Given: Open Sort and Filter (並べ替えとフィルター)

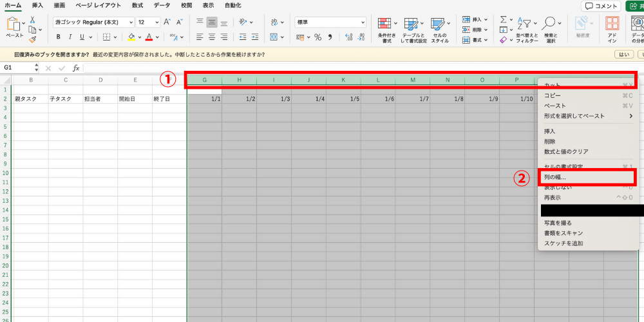Looking at the screenshot, I should 527,30.
